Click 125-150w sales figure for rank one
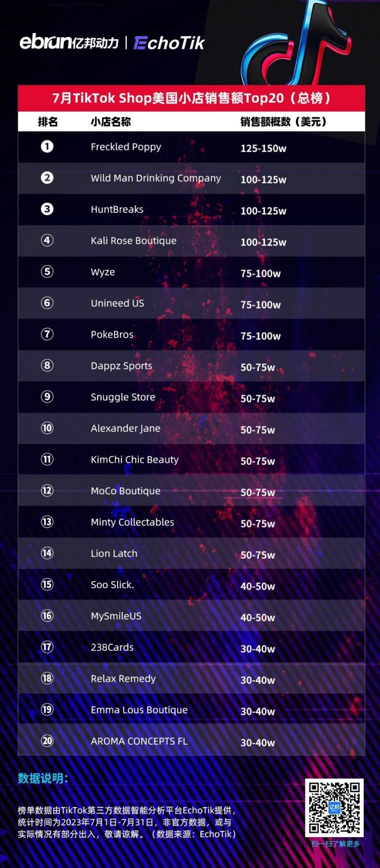This screenshot has height=868, width=380. click(263, 149)
